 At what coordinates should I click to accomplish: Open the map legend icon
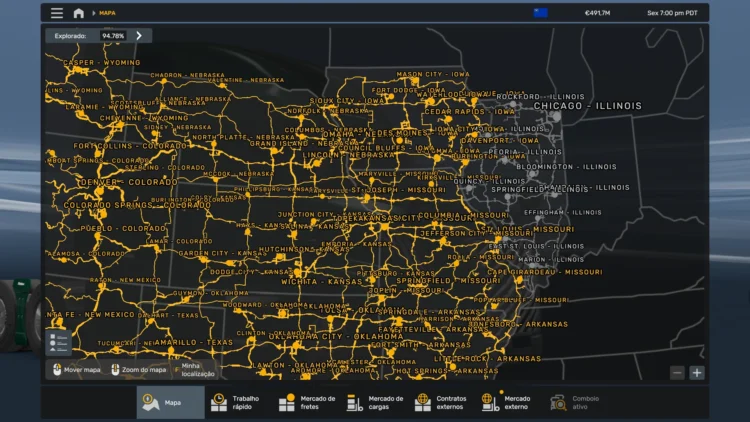click(58, 343)
